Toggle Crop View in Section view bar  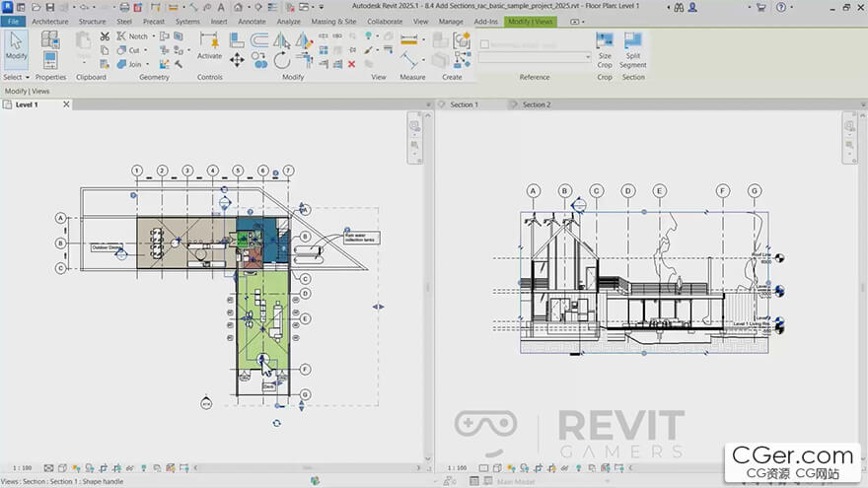click(x=539, y=467)
